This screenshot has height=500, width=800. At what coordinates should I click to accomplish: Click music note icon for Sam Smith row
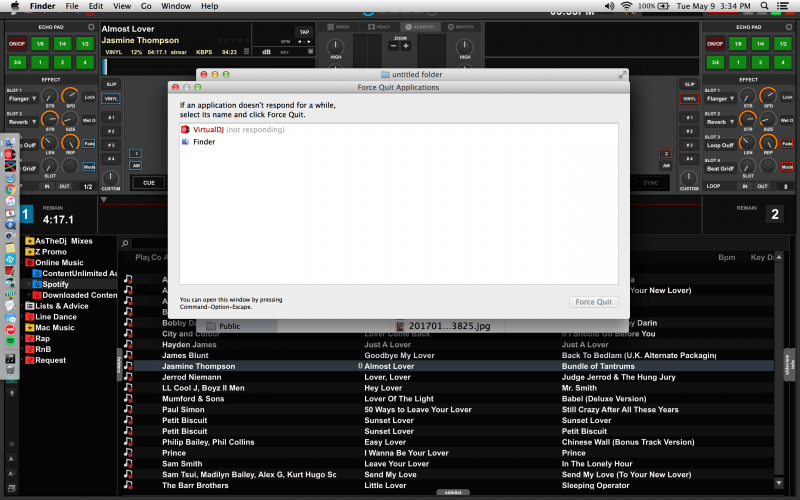(128, 463)
